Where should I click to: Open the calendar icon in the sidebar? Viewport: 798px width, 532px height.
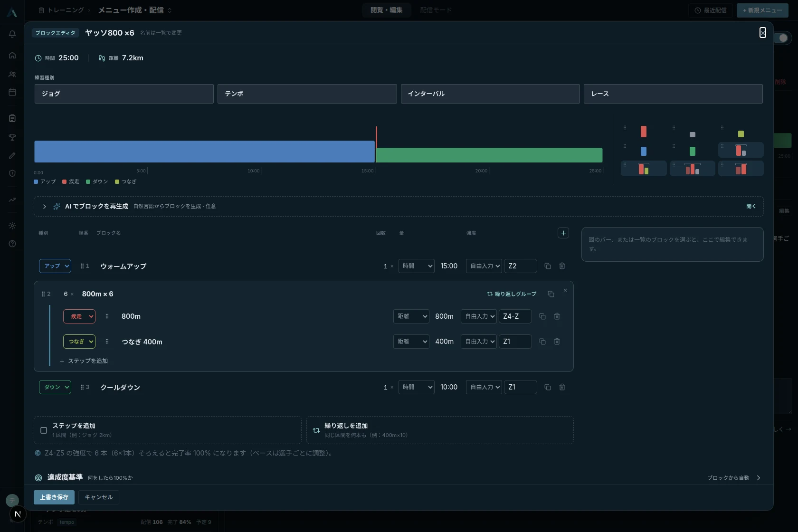12,92
